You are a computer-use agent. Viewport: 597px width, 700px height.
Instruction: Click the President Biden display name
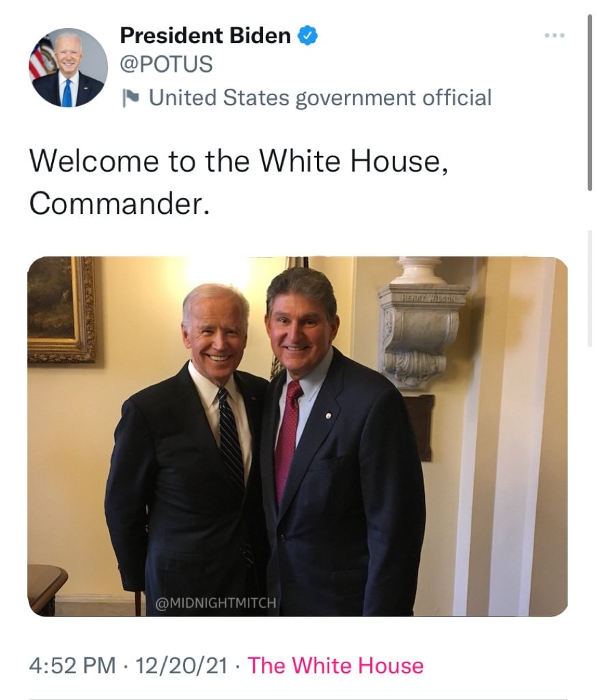pos(205,36)
